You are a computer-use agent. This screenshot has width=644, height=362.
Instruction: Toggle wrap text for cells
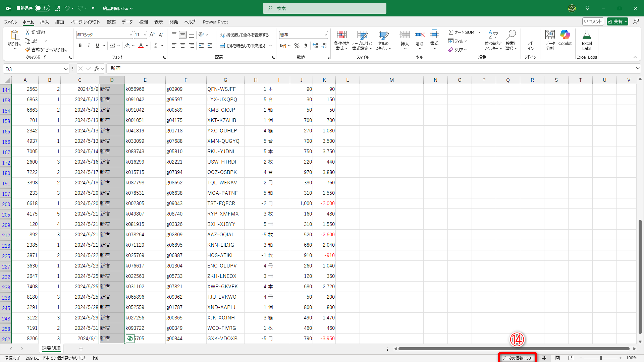[245, 35]
